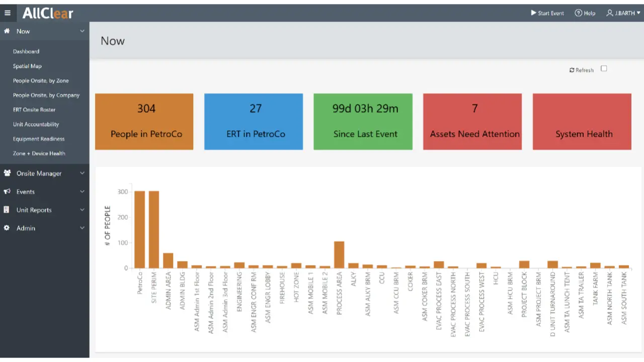Click the PetroCo bar in the chart

tap(139, 230)
